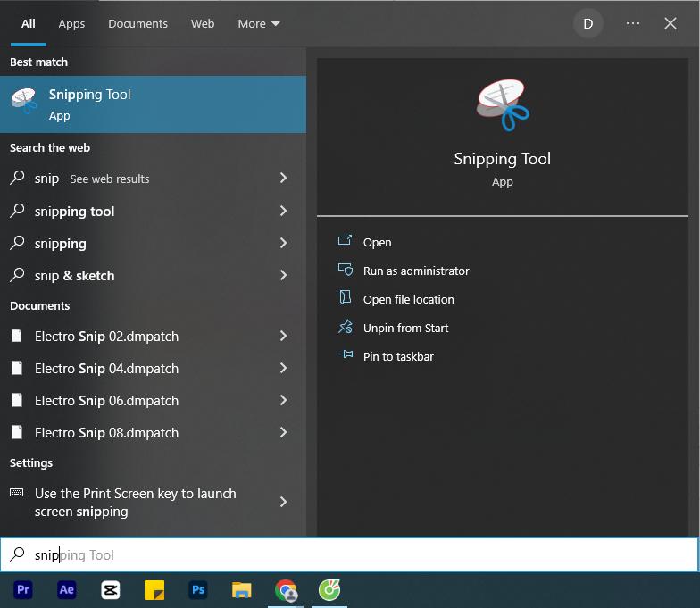
Task: Click the Run as administrator shield icon
Action: tap(345, 270)
